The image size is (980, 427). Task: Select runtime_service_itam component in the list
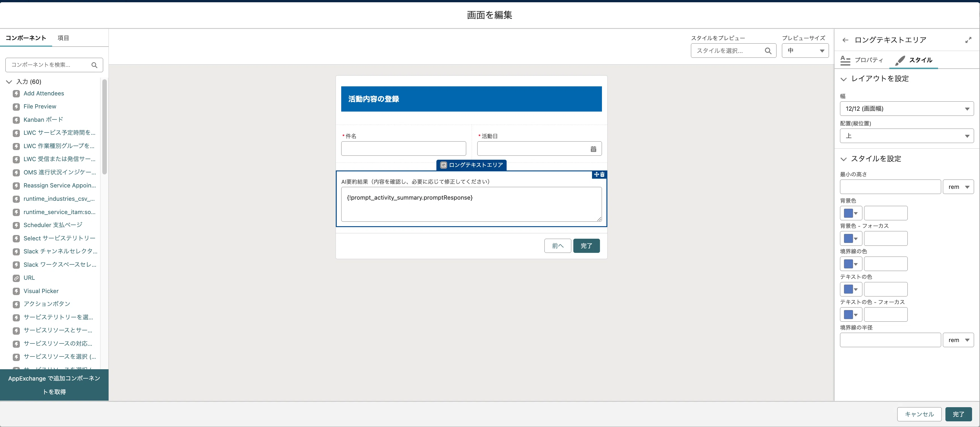pos(54,212)
